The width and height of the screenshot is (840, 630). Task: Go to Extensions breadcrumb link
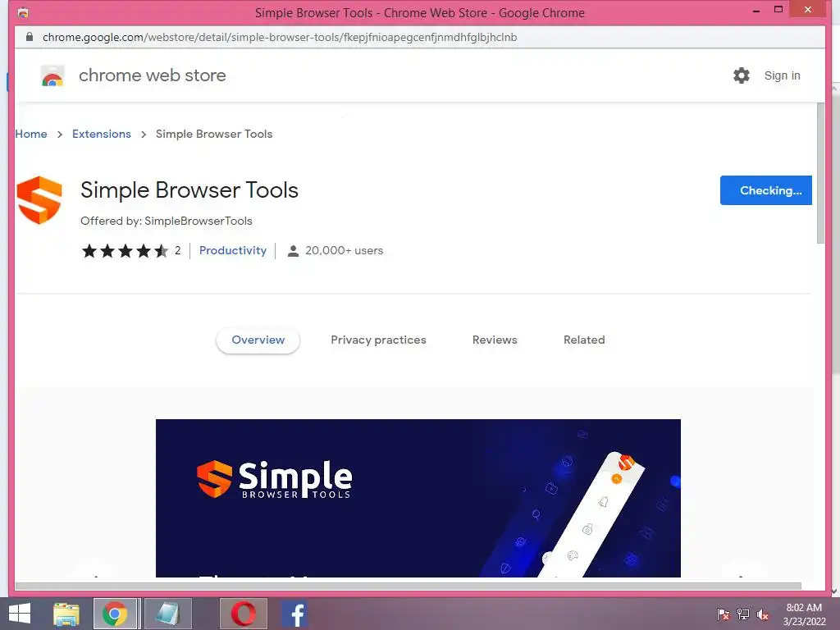pyautogui.click(x=101, y=134)
